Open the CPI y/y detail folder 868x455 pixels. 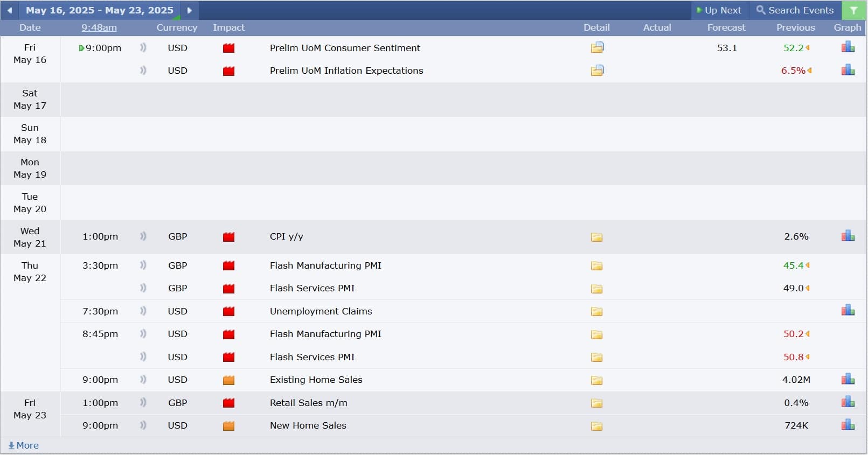[x=596, y=237]
